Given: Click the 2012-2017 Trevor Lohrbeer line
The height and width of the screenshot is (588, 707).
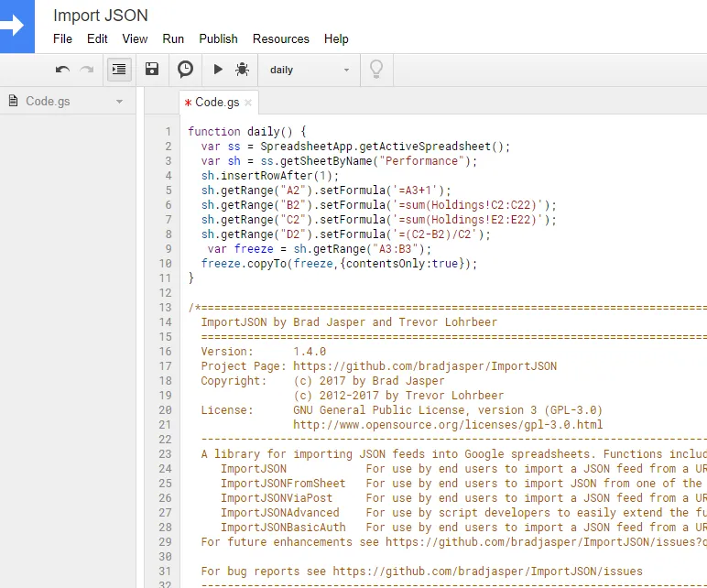Looking at the screenshot, I should tap(398, 396).
